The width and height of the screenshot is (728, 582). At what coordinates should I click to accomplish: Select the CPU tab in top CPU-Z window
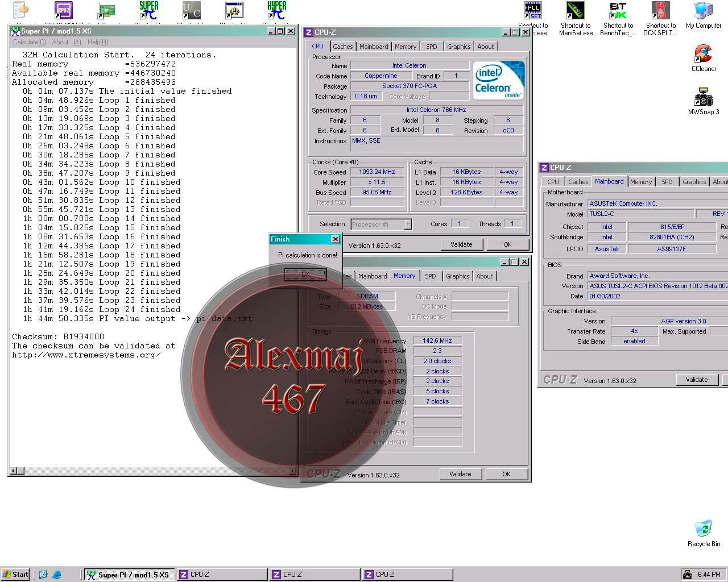pos(318,46)
